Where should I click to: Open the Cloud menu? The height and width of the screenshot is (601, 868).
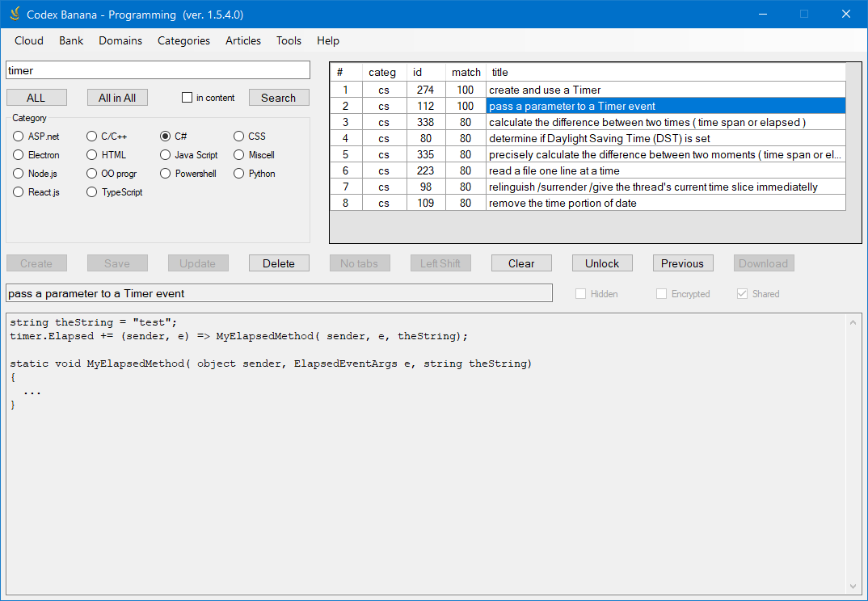[x=29, y=40]
